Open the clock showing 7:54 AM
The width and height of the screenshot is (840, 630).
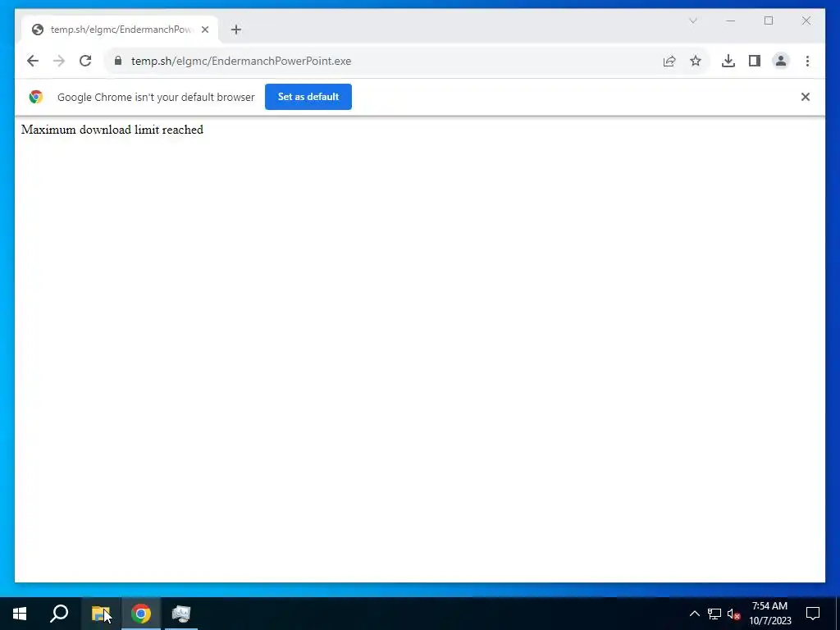coord(769,614)
